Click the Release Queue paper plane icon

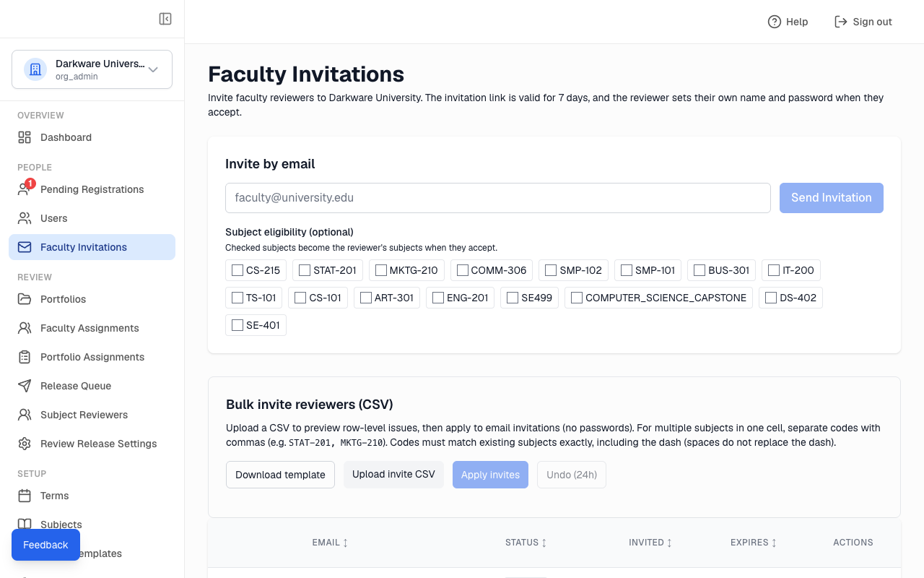pyautogui.click(x=25, y=386)
